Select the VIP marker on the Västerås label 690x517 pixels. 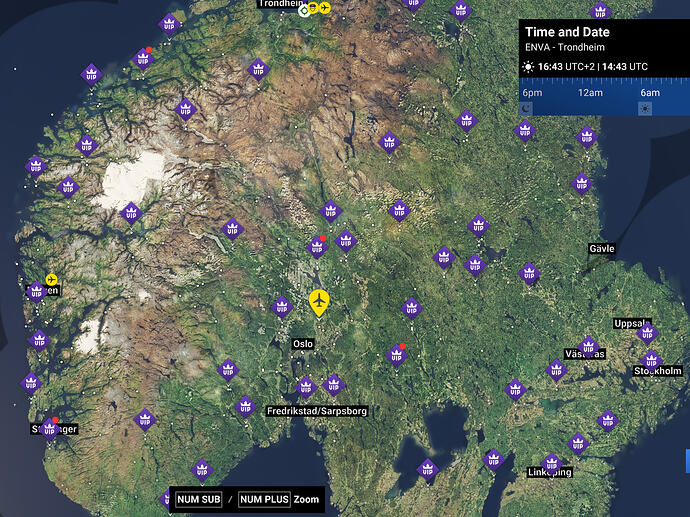588,348
